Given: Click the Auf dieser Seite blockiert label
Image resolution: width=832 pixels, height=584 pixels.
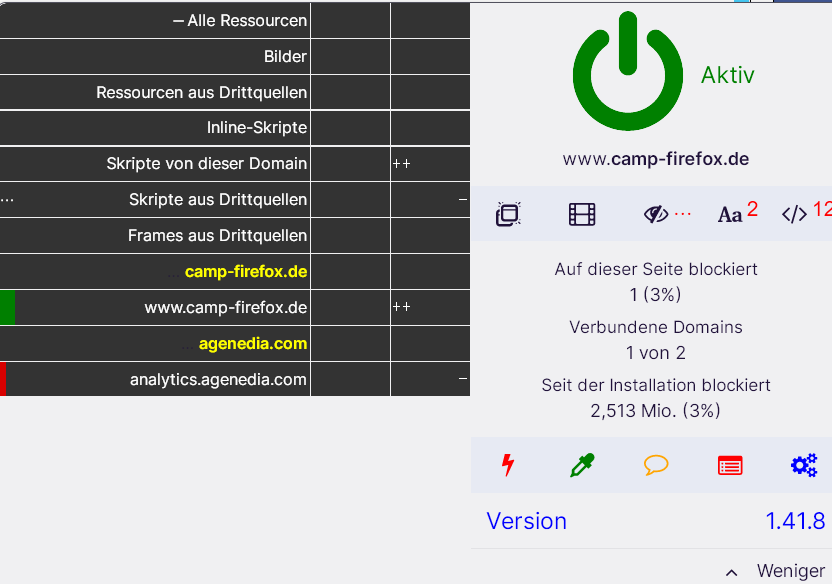Looking at the screenshot, I should pyautogui.click(x=656, y=269).
